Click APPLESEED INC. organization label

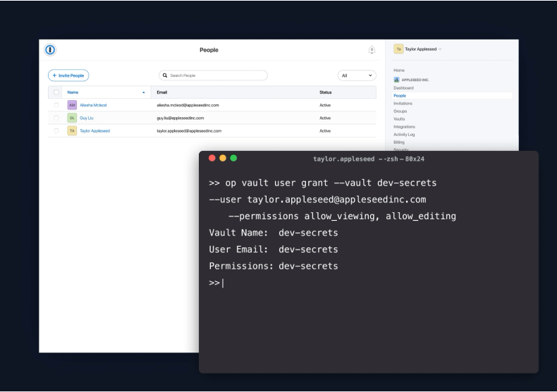(415, 80)
